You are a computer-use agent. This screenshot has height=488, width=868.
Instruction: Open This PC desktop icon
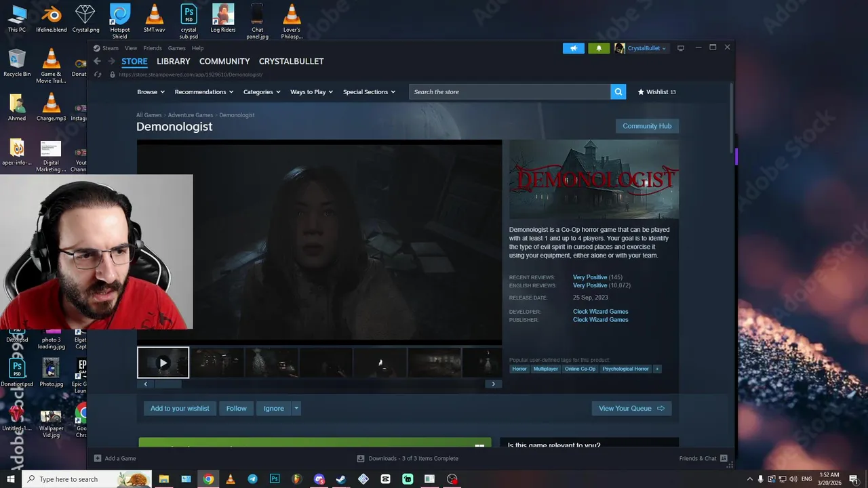pyautogui.click(x=17, y=19)
